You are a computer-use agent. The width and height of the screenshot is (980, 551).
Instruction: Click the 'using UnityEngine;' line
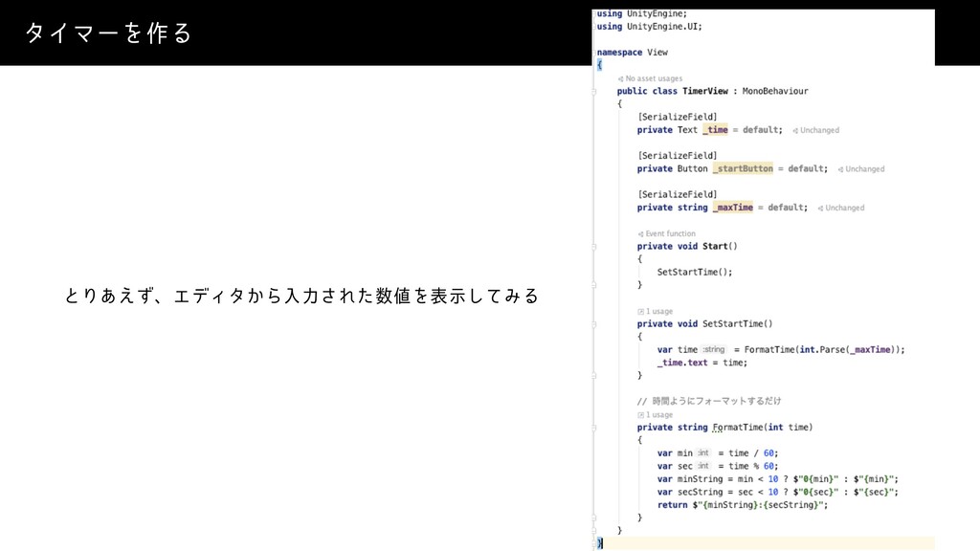tap(642, 13)
